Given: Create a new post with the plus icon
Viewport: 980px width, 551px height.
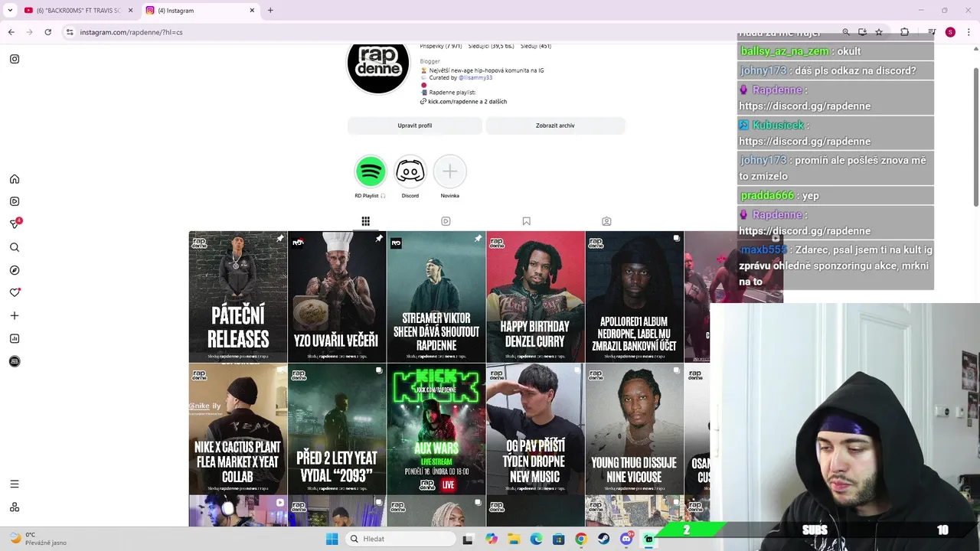Looking at the screenshot, I should pos(15,315).
